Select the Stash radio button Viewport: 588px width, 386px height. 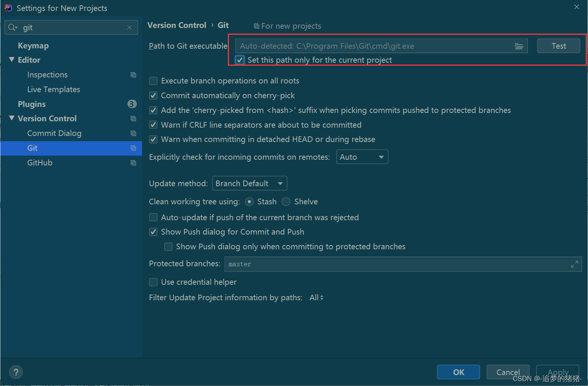pyautogui.click(x=249, y=202)
